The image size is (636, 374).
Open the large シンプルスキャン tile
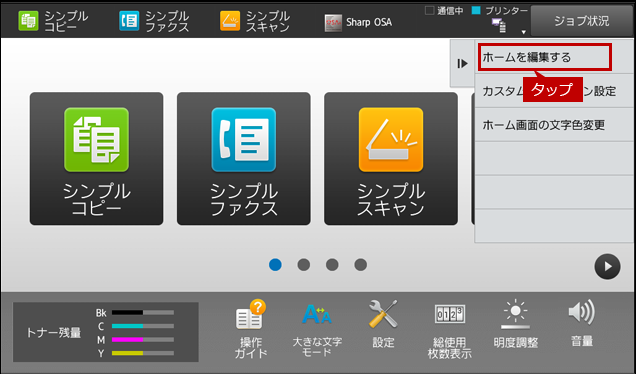point(391,159)
